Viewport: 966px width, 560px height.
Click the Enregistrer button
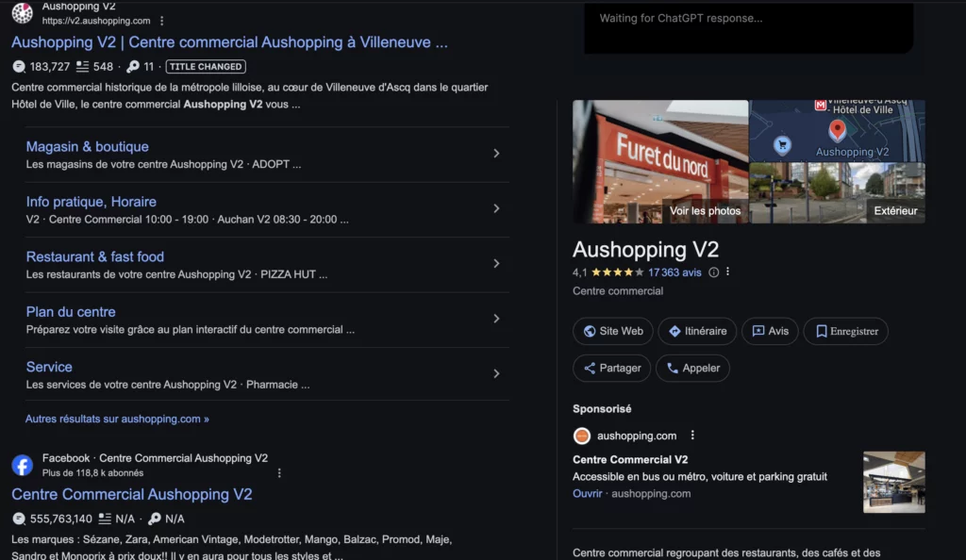[x=846, y=331]
